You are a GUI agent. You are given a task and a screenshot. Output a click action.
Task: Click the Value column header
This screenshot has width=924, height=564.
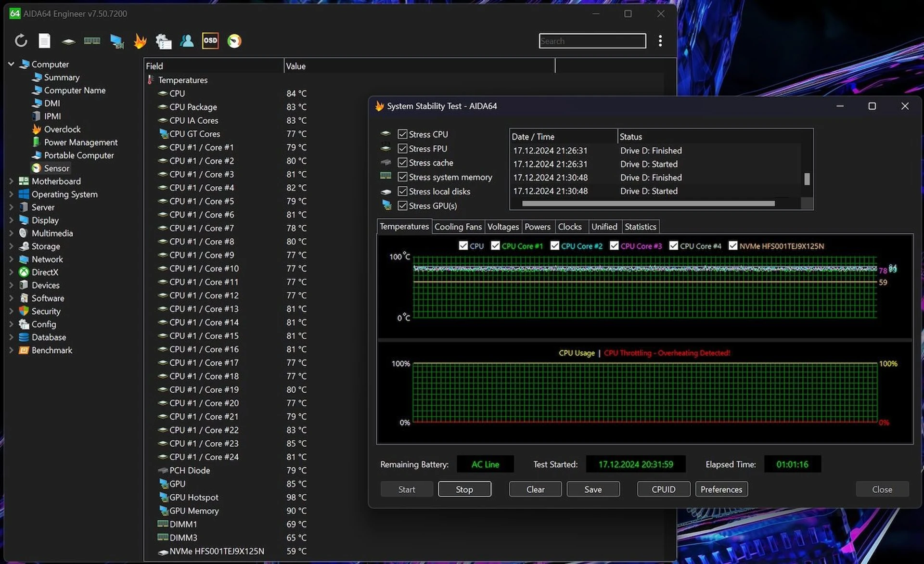click(419, 66)
